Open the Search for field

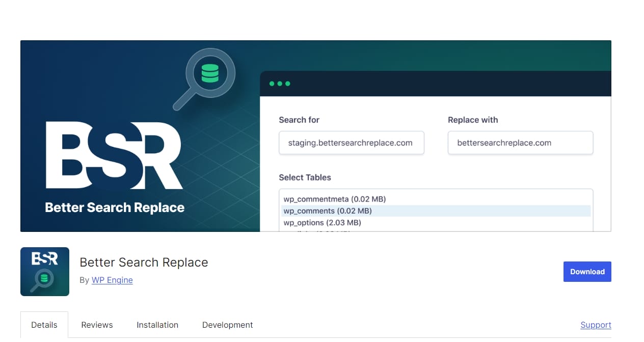(352, 143)
